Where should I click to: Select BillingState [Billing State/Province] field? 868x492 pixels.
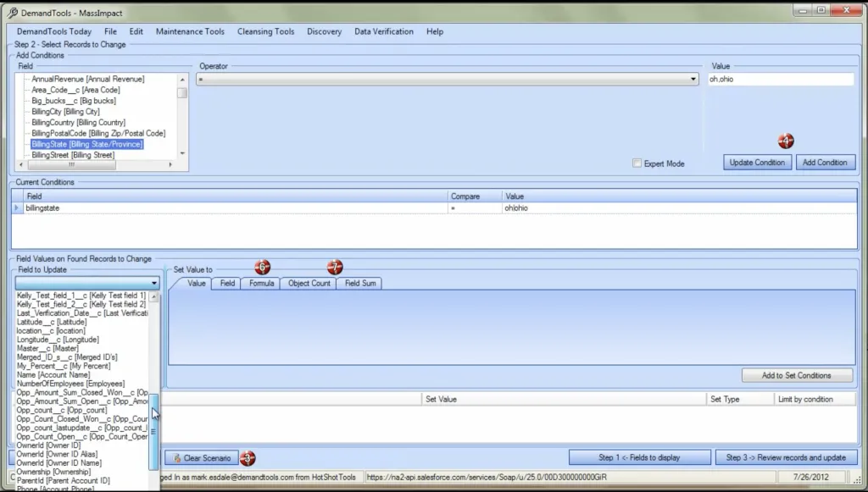pos(87,144)
